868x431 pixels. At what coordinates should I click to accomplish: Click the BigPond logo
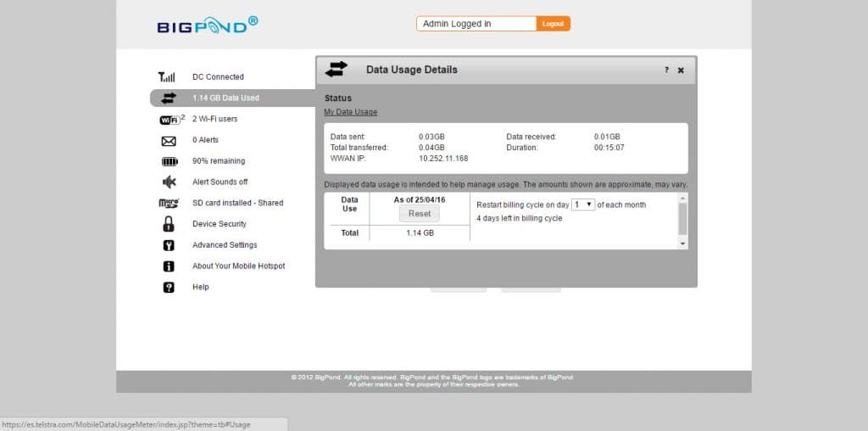point(208,25)
